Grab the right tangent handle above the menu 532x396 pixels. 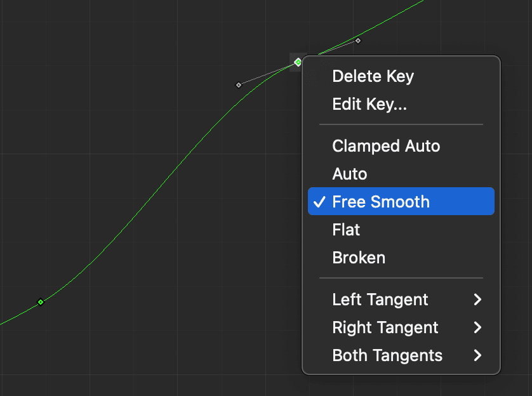(x=357, y=40)
